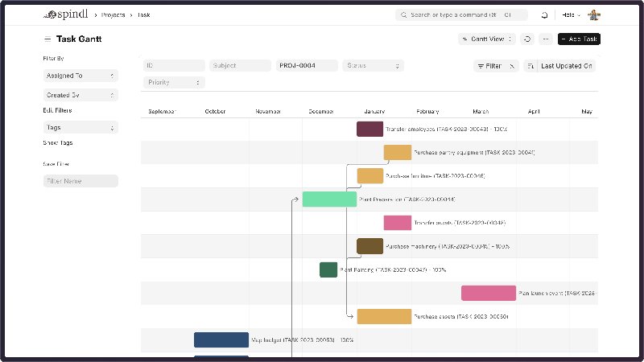Select the maroon Transfer employees bar
The height and width of the screenshot is (362, 644).
click(370, 129)
